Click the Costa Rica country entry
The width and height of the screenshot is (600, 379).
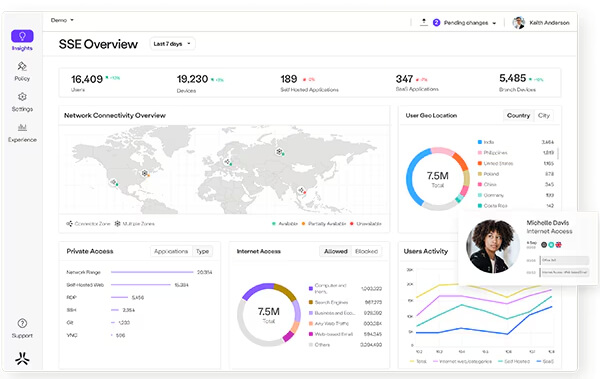coord(515,206)
